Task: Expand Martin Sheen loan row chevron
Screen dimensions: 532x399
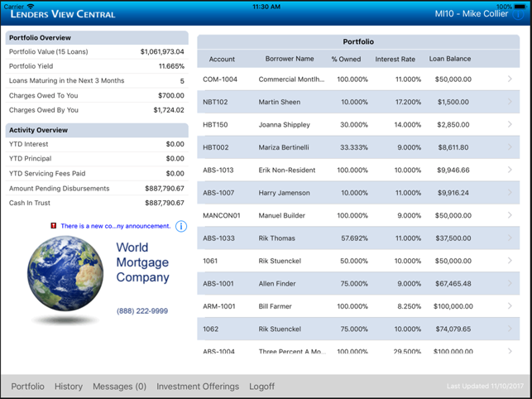Action: tap(510, 102)
